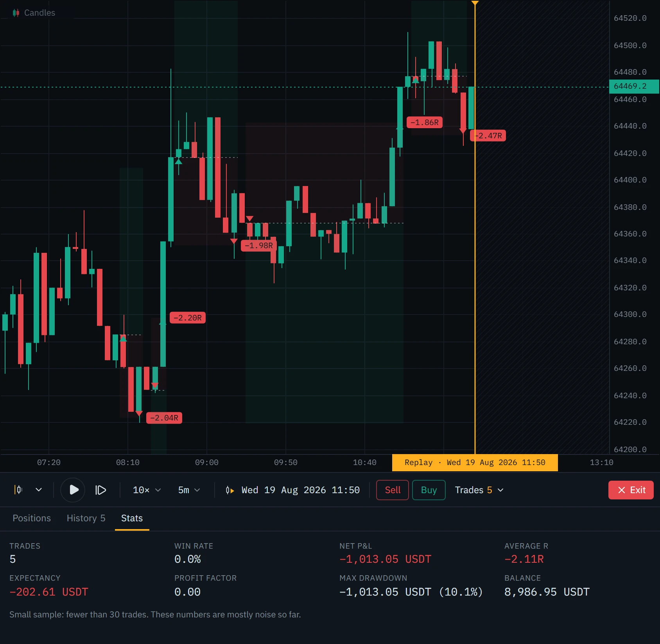Click the Buy button

[x=429, y=490]
